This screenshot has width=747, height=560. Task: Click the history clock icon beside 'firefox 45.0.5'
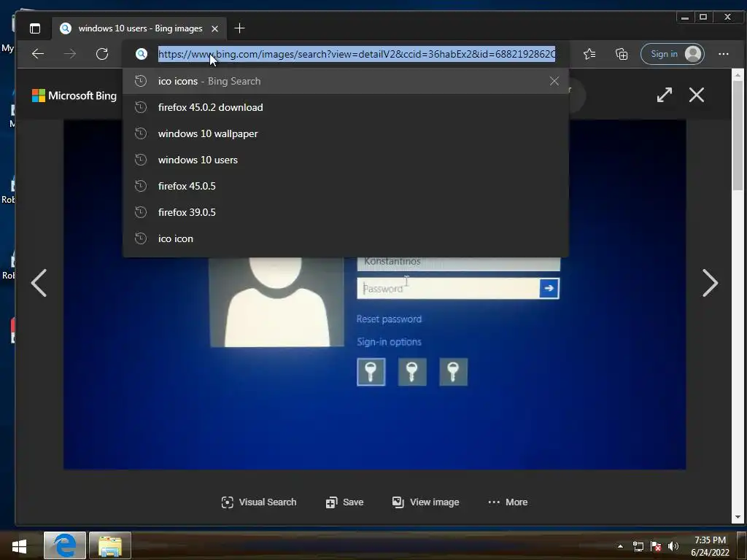(x=141, y=186)
